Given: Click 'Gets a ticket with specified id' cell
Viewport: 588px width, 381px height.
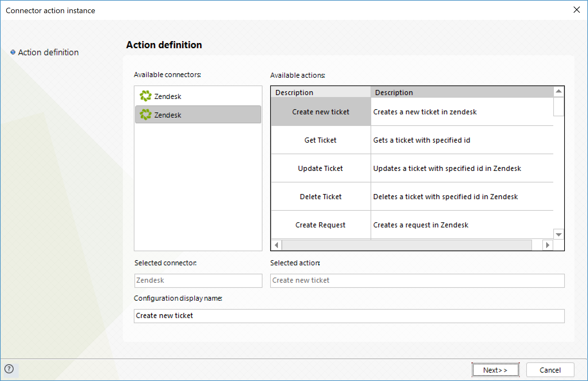Looking at the screenshot, I should [462, 140].
